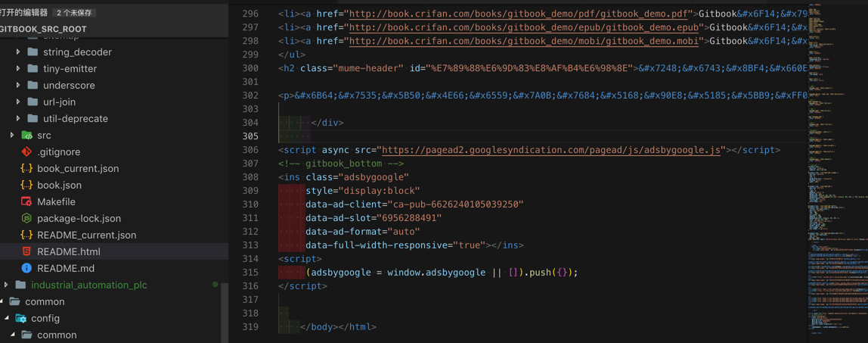The width and height of the screenshot is (868, 343).
Task: Open .gitignore file
Action: click(59, 152)
